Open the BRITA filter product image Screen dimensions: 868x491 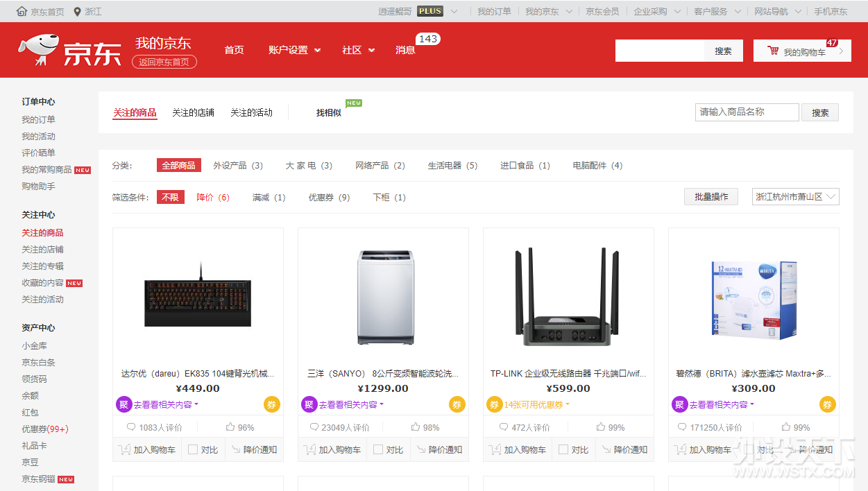pos(754,299)
